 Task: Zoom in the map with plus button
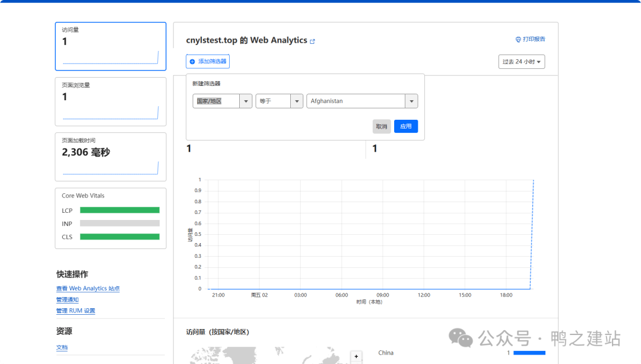(x=356, y=356)
